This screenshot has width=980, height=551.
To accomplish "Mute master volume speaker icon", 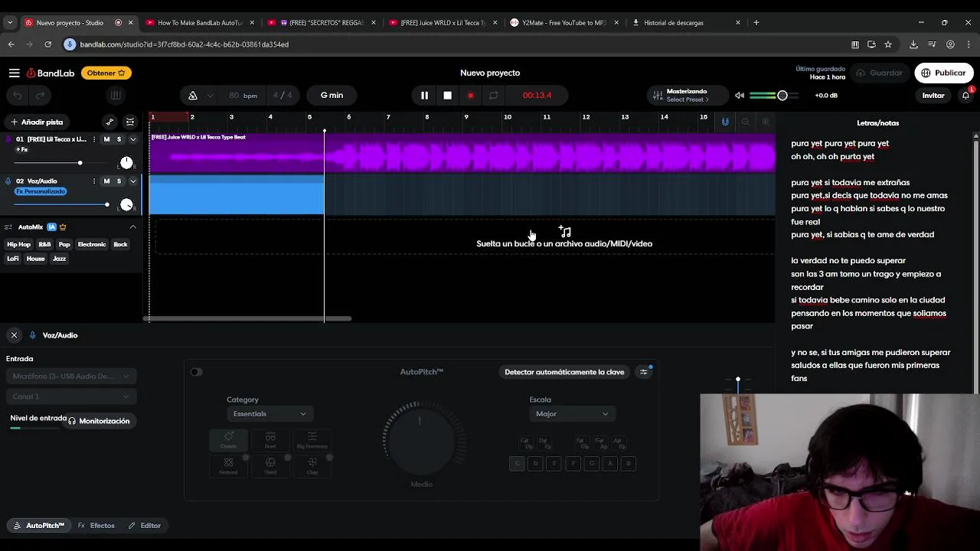I will click(740, 96).
